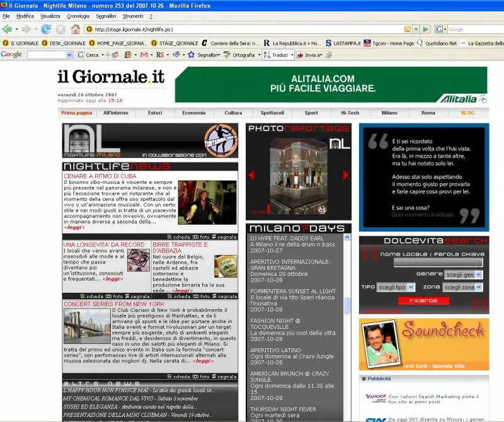Show previous photo in Photoreportage slideshow
Image resolution: width=504 pixels, height=422 pixels.
(x=251, y=174)
